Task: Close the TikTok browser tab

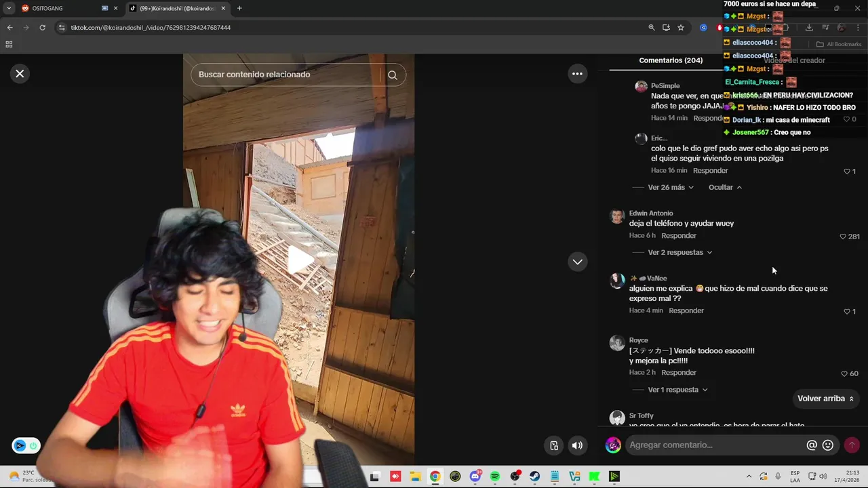Action: (x=223, y=8)
